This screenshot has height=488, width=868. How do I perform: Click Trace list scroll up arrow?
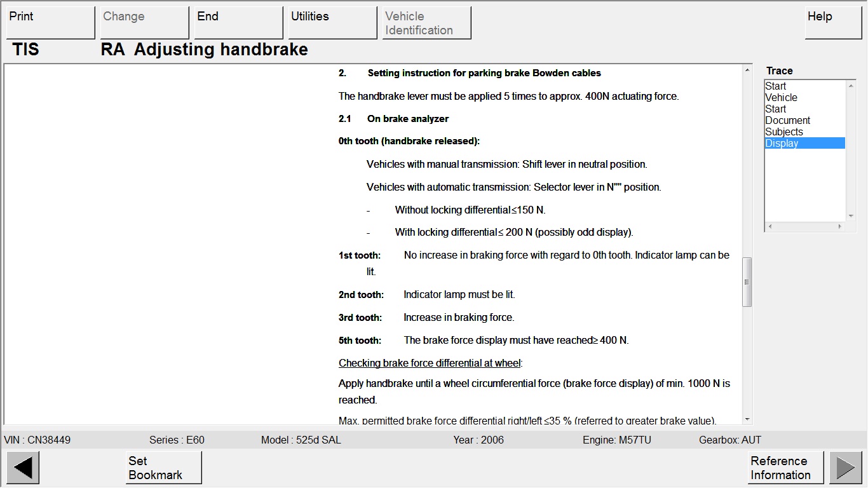click(x=851, y=85)
